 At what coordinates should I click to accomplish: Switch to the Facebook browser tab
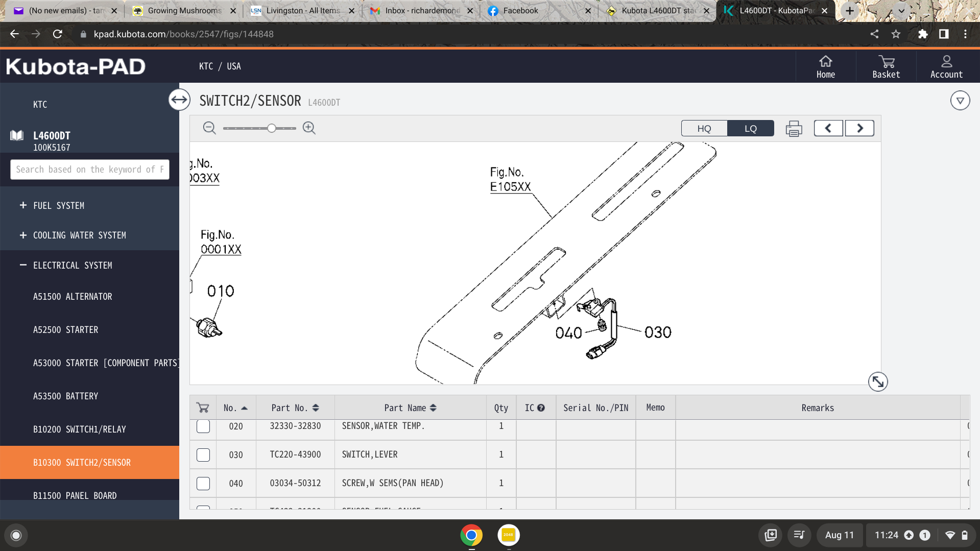click(520, 11)
